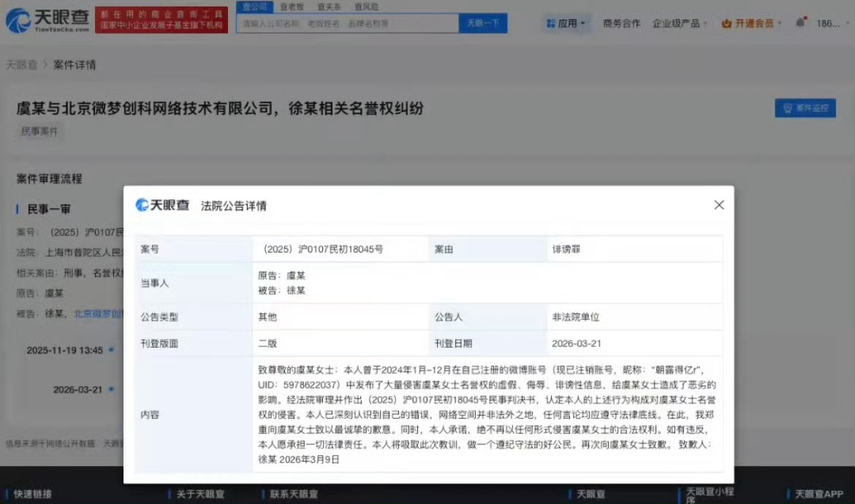Open the notification bell icon
The width and height of the screenshot is (855, 504).
click(x=801, y=23)
